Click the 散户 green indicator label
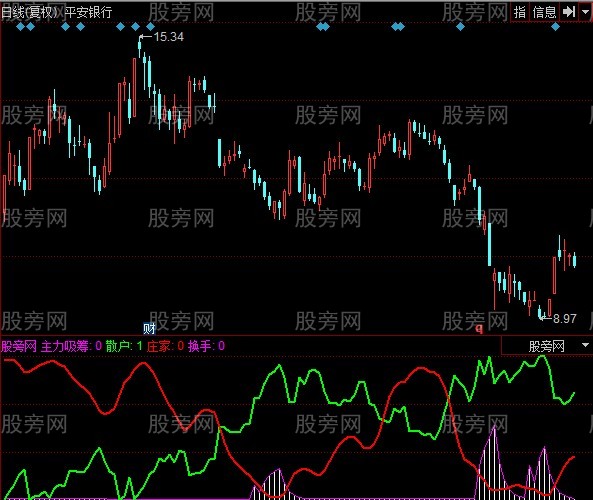 click(118, 346)
